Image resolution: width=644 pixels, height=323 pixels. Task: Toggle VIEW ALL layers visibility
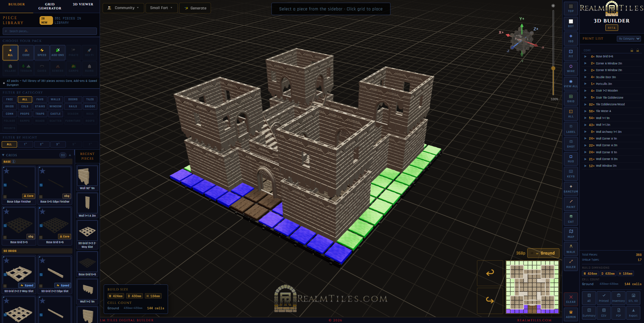pyautogui.click(x=571, y=84)
